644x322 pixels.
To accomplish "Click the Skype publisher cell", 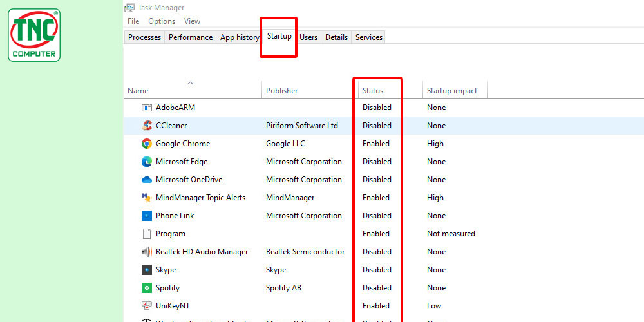I will click(276, 270).
